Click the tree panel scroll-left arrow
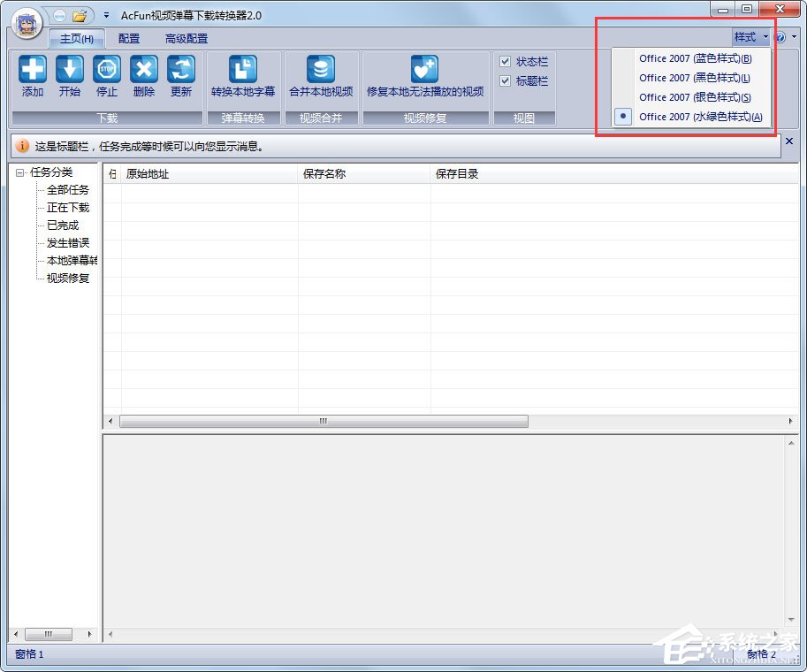Viewport: 807px width, 672px height. click(15, 634)
